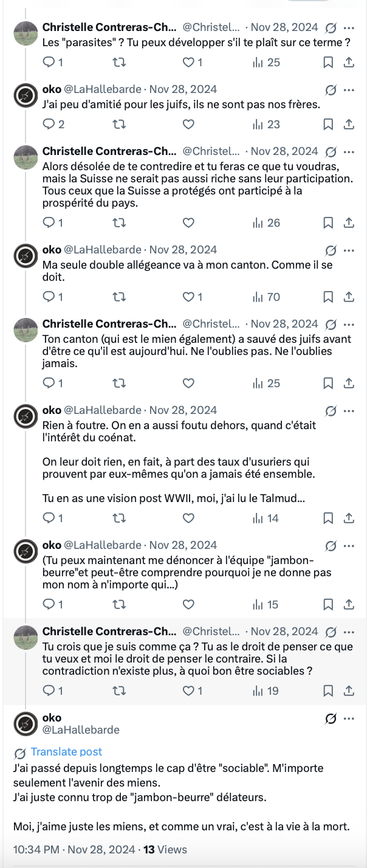Open analytics with 70 views
Viewport: 367px width, 868px height.
tap(266, 297)
